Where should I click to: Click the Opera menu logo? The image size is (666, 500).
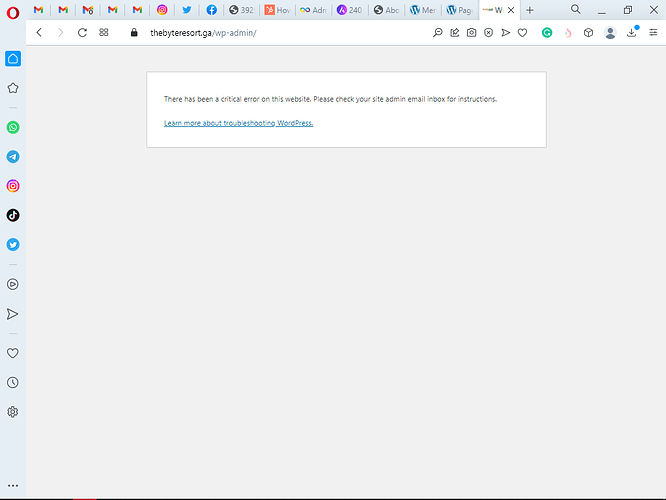[x=11, y=10]
